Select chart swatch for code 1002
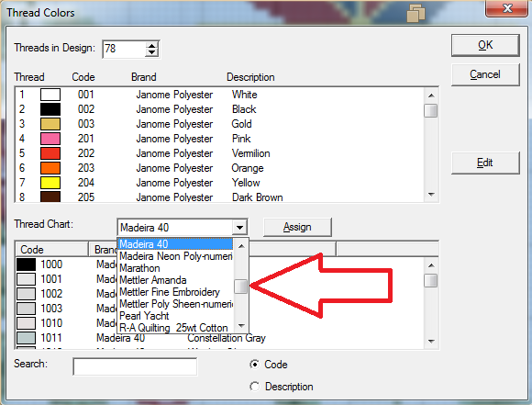 coord(26,294)
